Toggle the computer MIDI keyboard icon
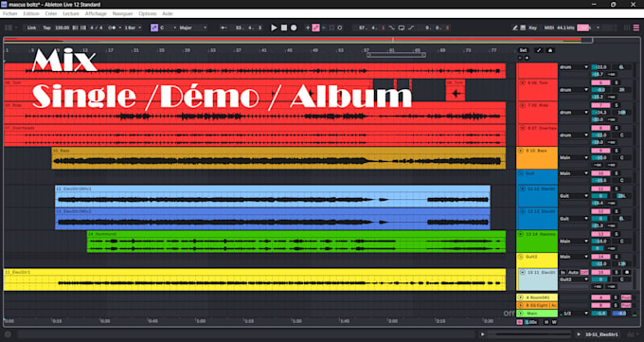 coord(523,28)
